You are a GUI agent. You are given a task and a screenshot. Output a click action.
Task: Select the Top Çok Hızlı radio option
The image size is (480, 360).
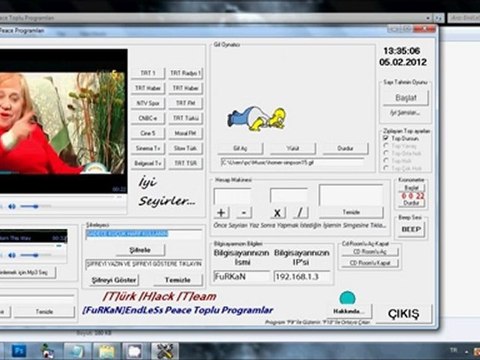point(386,168)
